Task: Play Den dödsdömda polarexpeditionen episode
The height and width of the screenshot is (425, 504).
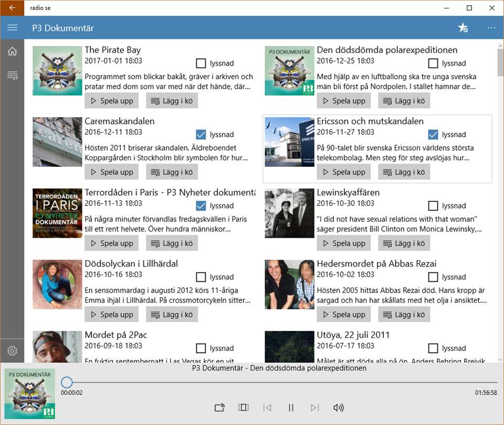Action: (x=343, y=101)
